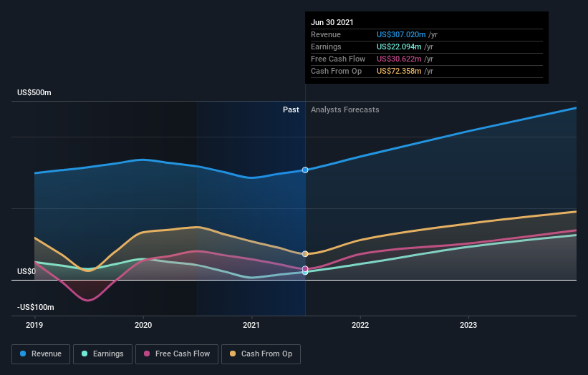Click the Past label on chart

point(291,109)
